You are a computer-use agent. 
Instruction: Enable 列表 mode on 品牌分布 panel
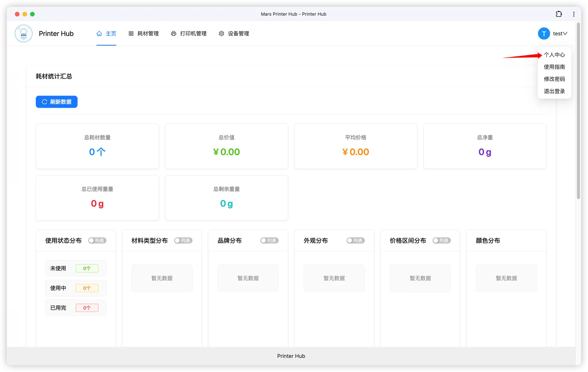(x=269, y=240)
